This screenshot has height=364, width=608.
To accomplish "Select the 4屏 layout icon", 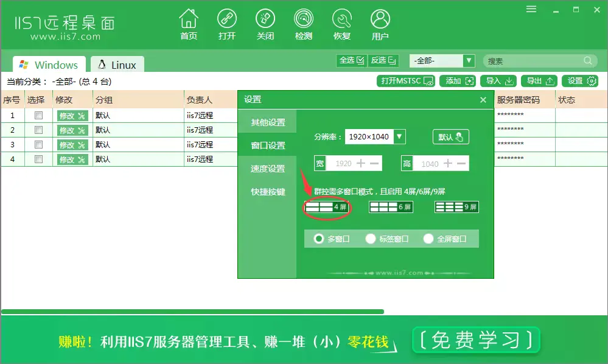I will tap(326, 207).
